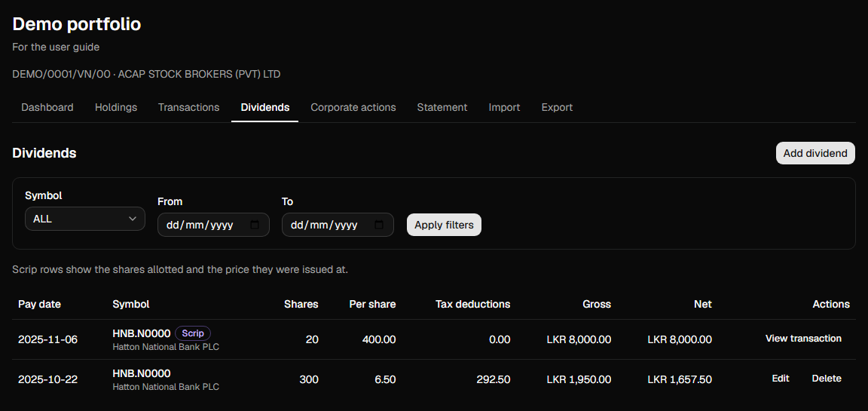
Task: Select the LKR 1,950.00 gross amount
Action: (579, 379)
